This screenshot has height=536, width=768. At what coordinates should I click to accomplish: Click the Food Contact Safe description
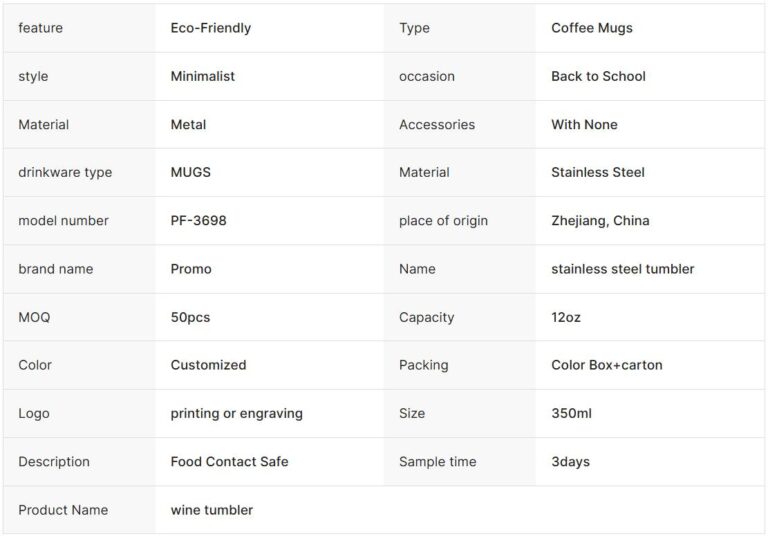229,461
